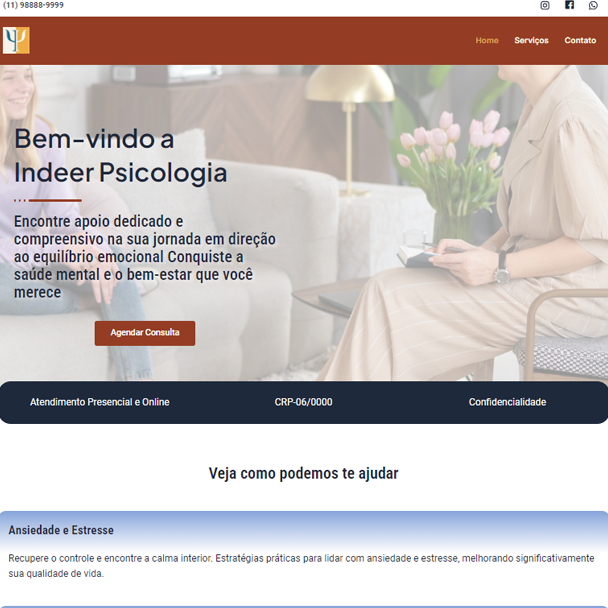The image size is (608, 608).
Task: Click the Ansiedade e Estresse card heading
Action: click(x=61, y=530)
